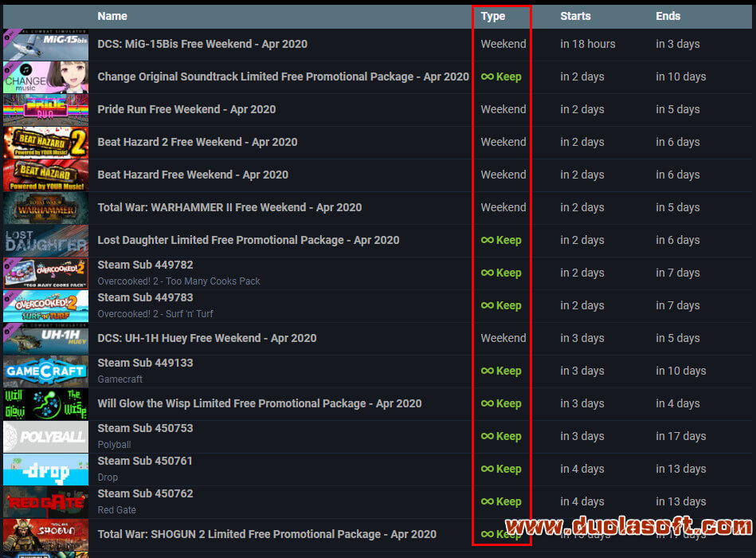Click Keep infinity icon in Red Gate row
This screenshot has width=756, height=558.
[x=487, y=501]
